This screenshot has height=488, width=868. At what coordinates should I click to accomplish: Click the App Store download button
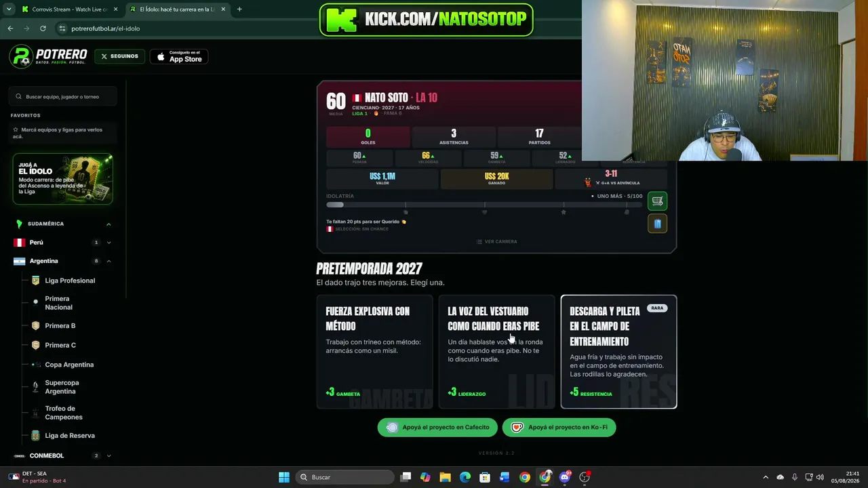[179, 57]
